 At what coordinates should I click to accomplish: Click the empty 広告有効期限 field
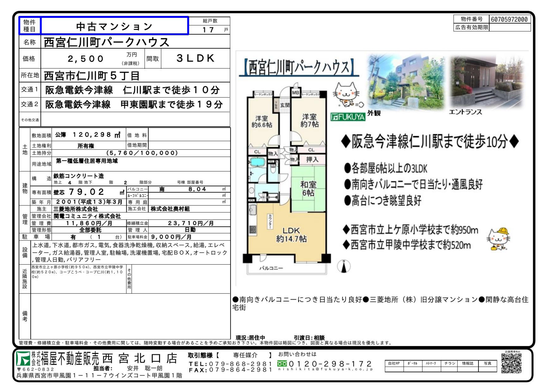click(x=510, y=27)
